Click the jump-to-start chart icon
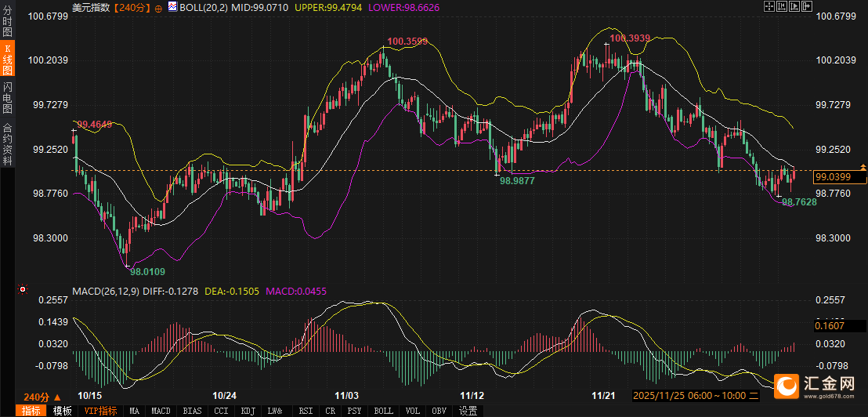This screenshot has height=417, width=868. 781,6
